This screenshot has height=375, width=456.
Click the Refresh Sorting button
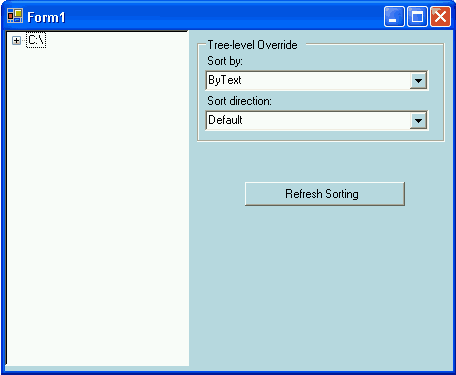(x=325, y=194)
